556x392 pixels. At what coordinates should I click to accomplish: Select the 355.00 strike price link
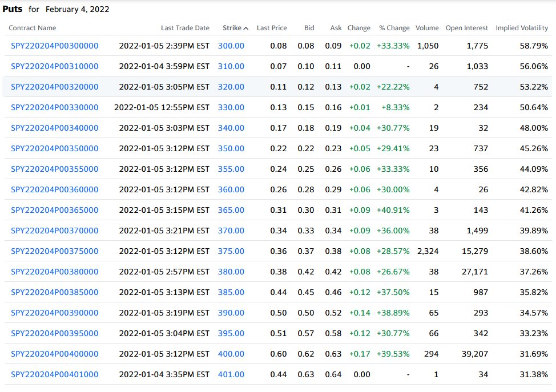[231, 169]
